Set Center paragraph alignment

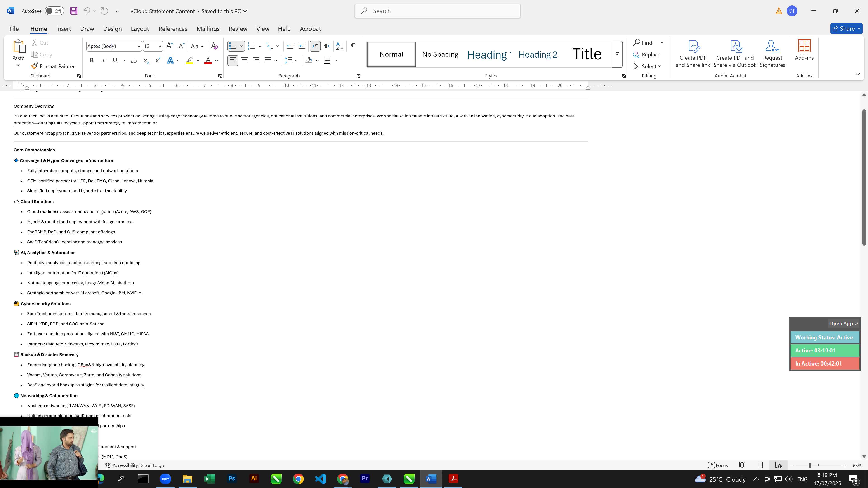point(245,61)
